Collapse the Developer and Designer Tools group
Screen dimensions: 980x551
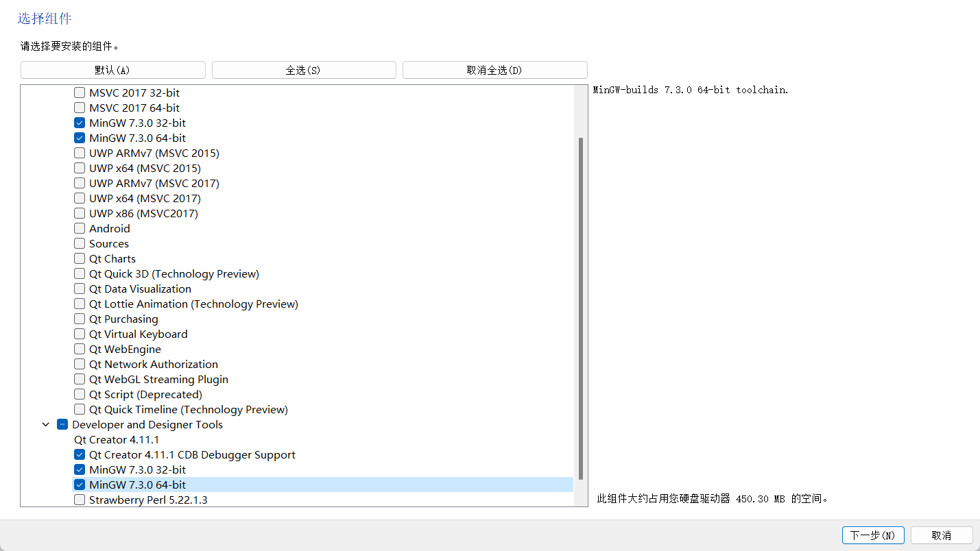pyautogui.click(x=46, y=424)
